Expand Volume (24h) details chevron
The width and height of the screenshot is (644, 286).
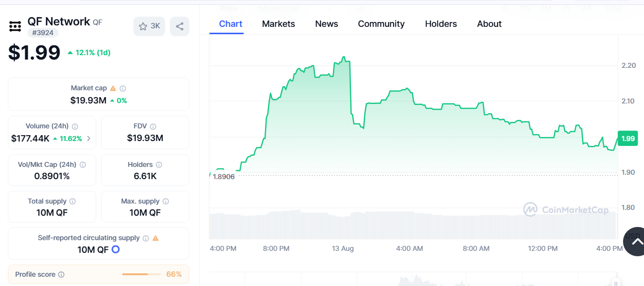[88, 139]
